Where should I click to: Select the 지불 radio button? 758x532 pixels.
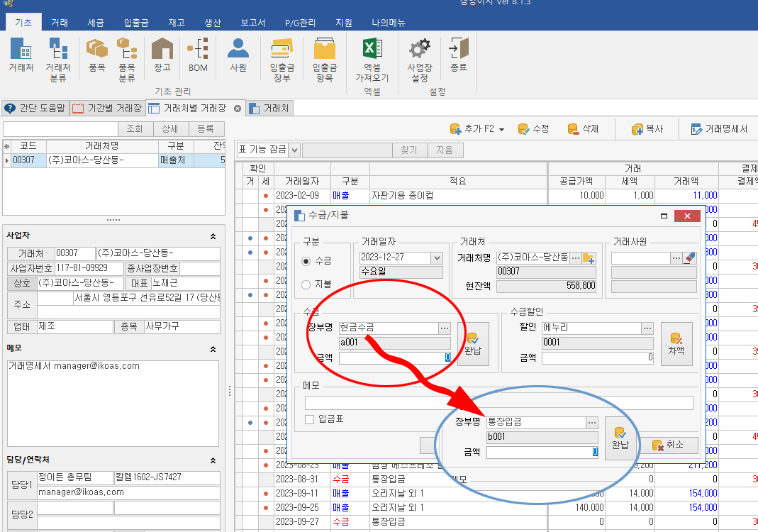pyautogui.click(x=306, y=284)
